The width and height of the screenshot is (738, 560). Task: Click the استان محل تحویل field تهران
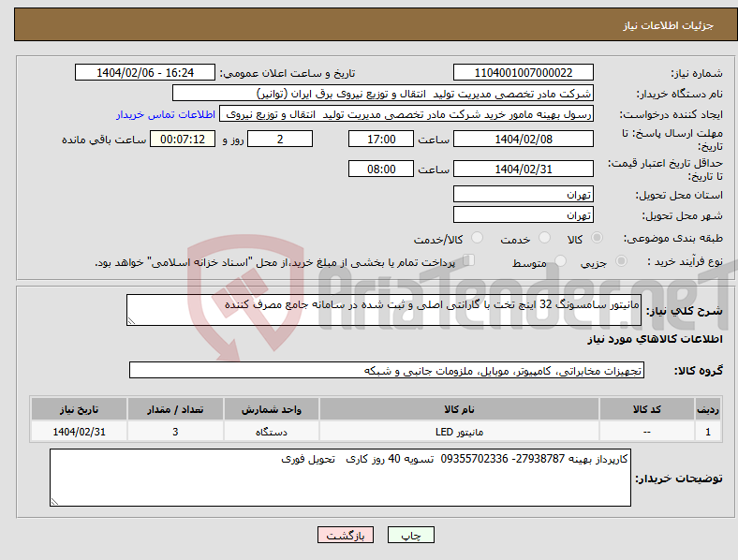[523, 195]
